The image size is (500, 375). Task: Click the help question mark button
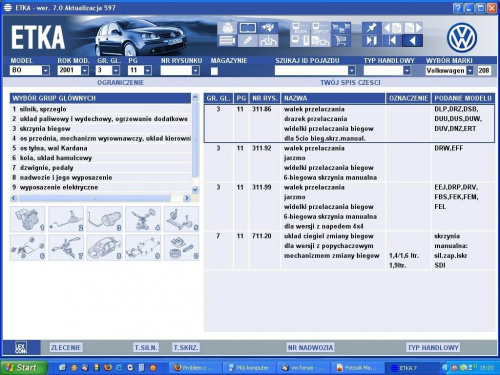click(x=458, y=8)
